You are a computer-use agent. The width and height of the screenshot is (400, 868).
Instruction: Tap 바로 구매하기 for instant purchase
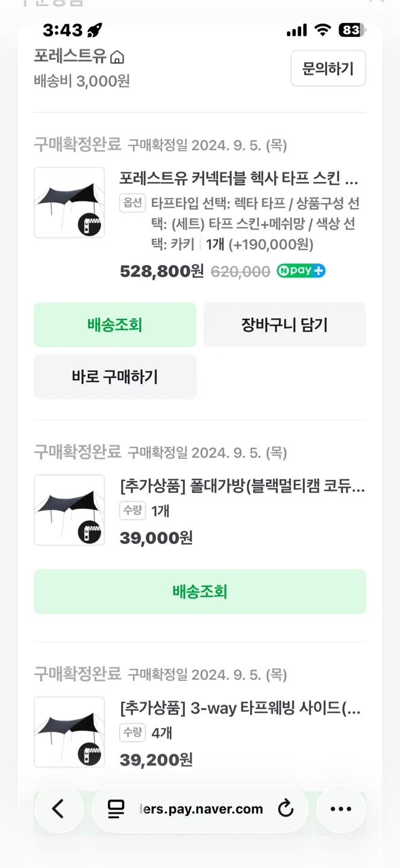(115, 376)
